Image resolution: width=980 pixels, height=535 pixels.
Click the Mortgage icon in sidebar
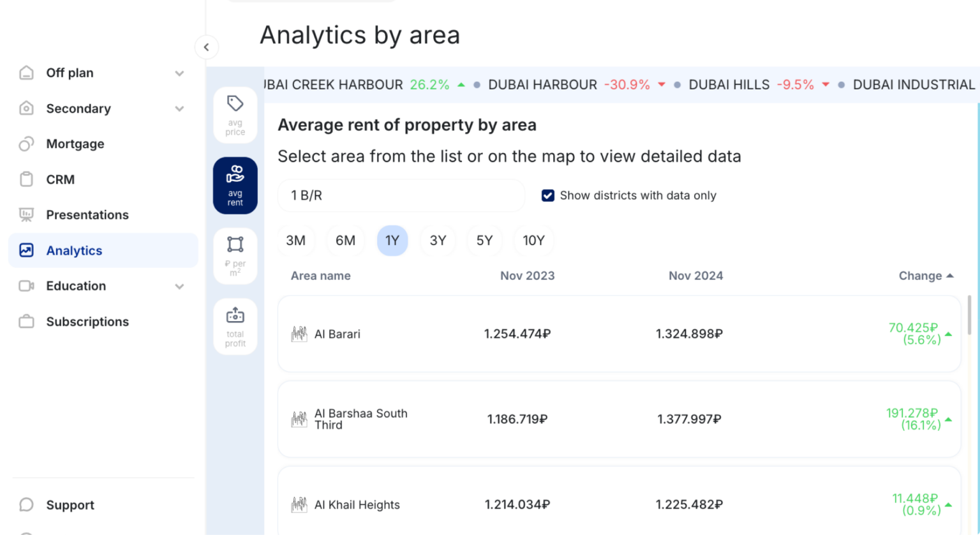[x=26, y=144]
